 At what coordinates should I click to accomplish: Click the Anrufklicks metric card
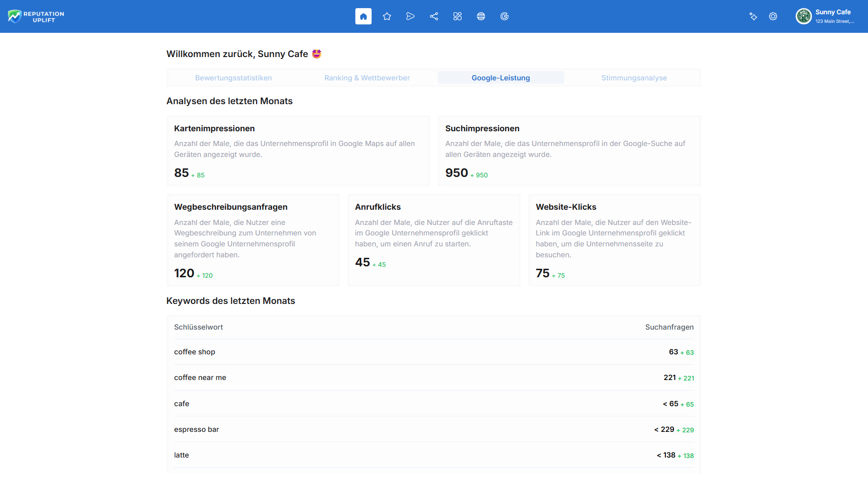point(434,240)
